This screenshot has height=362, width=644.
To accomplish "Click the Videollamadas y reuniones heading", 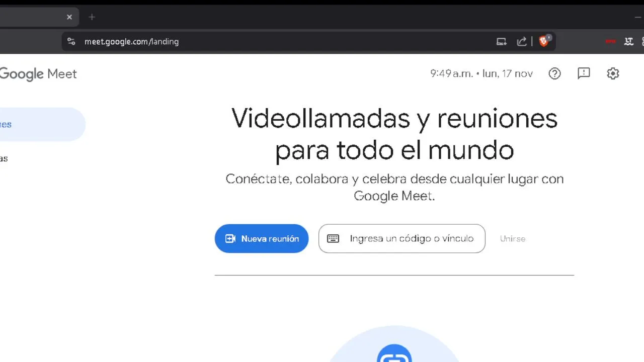I will (394, 134).
